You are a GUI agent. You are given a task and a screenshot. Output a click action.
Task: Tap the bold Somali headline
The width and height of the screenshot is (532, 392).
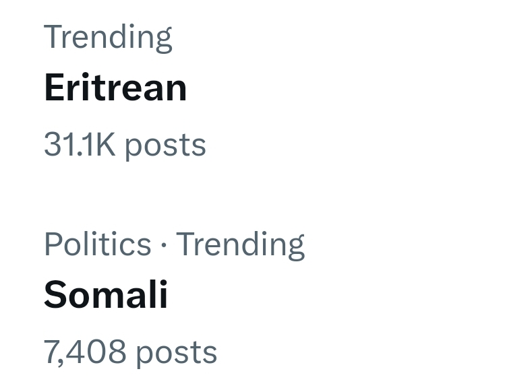coord(106,296)
